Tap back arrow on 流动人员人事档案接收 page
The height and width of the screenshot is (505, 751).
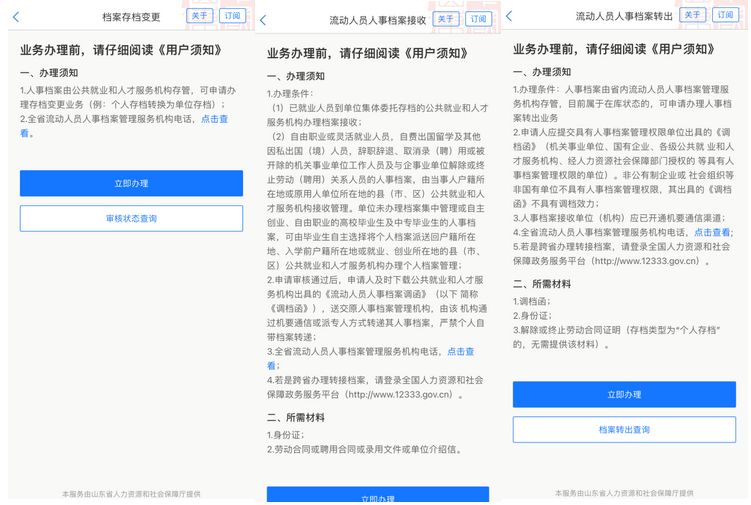pos(263,20)
